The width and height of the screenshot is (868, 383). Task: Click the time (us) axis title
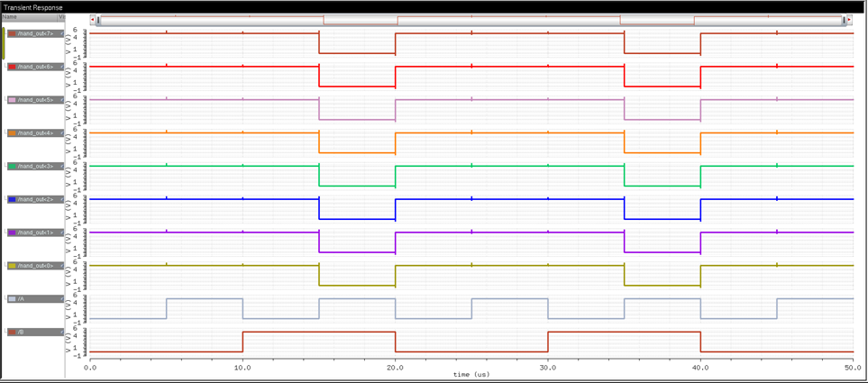471,374
